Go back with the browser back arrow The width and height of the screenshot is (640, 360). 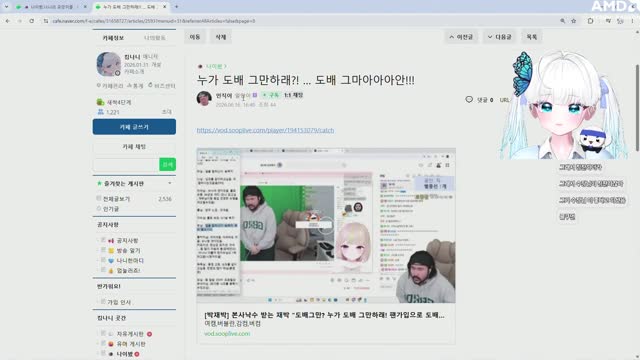tap(8, 21)
